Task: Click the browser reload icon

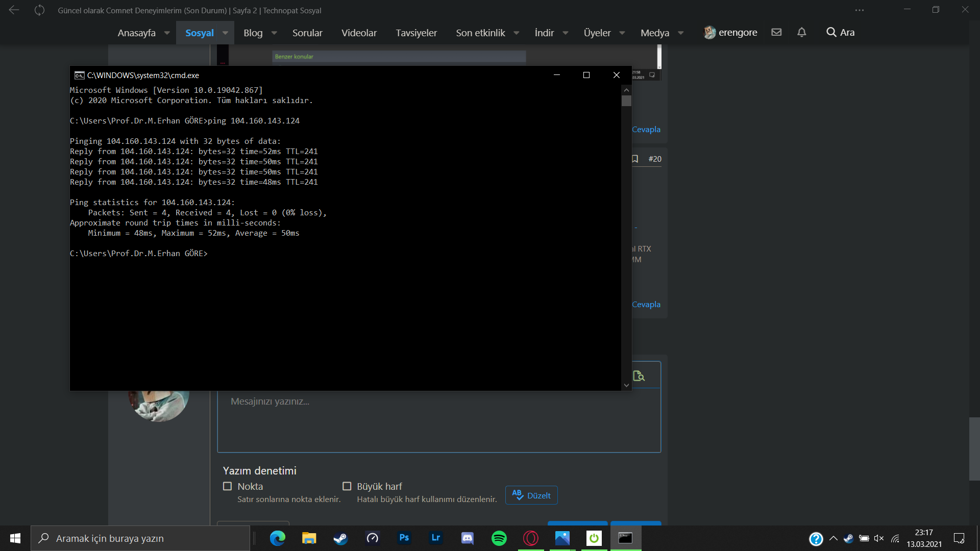Action: pos(39,10)
